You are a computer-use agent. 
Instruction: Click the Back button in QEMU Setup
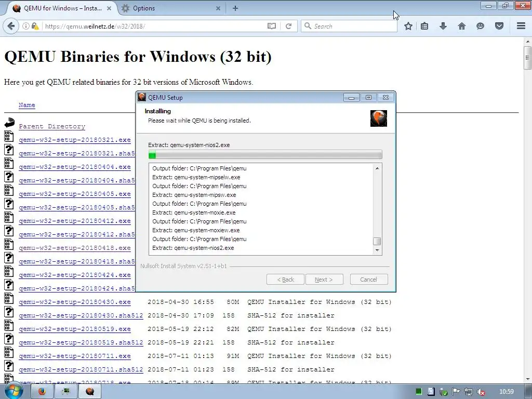tap(285, 279)
